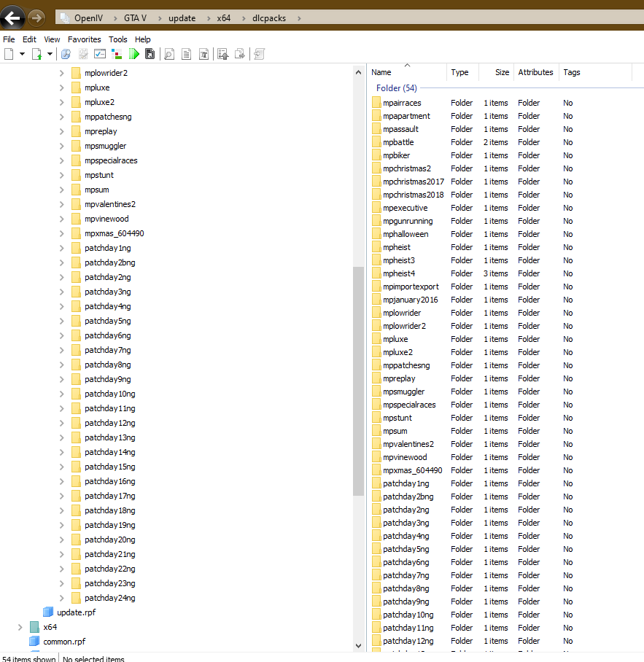Open the Edit menu
644x662 pixels.
[x=29, y=39]
